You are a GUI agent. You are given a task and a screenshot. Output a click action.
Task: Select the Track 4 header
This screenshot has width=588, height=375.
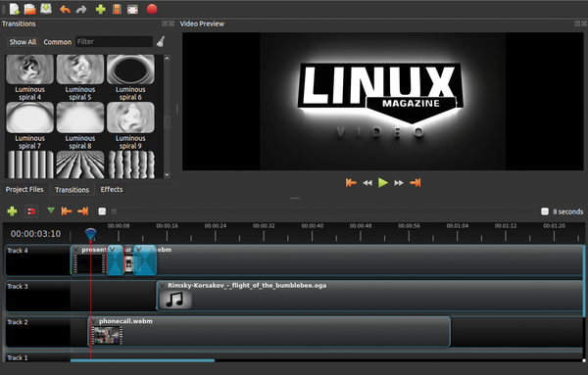tap(37, 260)
